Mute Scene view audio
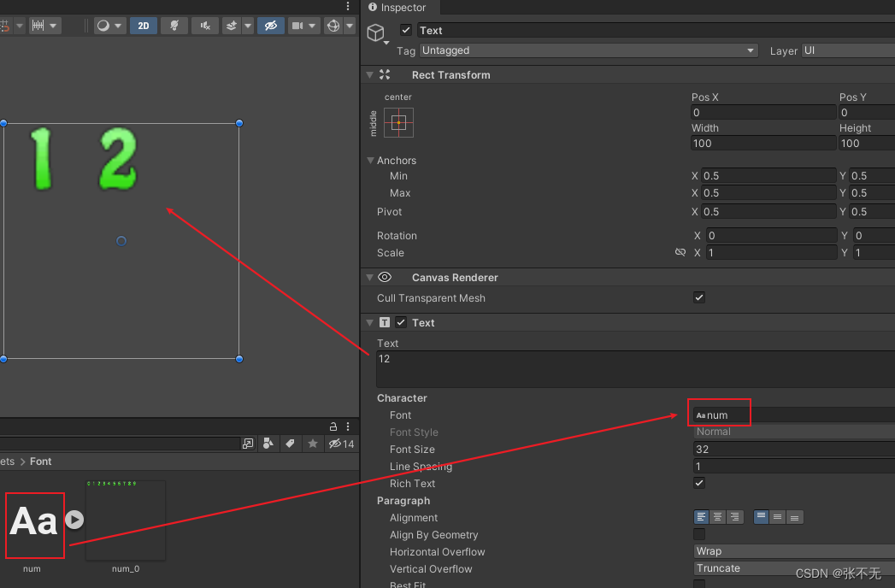This screenshot has height=588, width=895. [204, 26]
